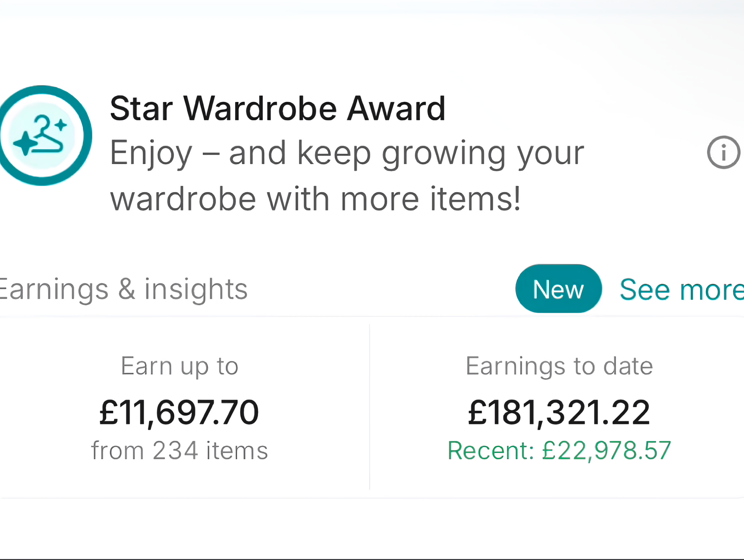This screenshot has height=560, width=744.
Task: Open the award info circle icon
Action: click(x=723, y=152)
